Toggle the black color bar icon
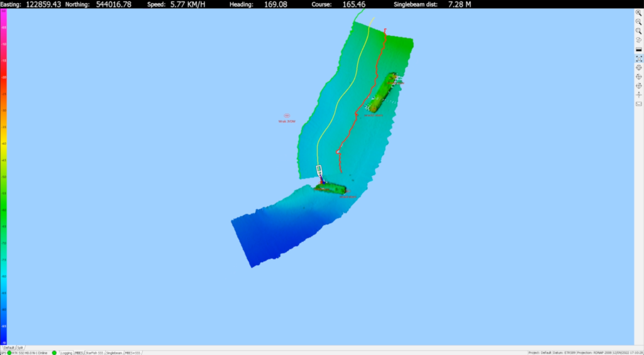 pyautogui.click(x=639, y=49)
